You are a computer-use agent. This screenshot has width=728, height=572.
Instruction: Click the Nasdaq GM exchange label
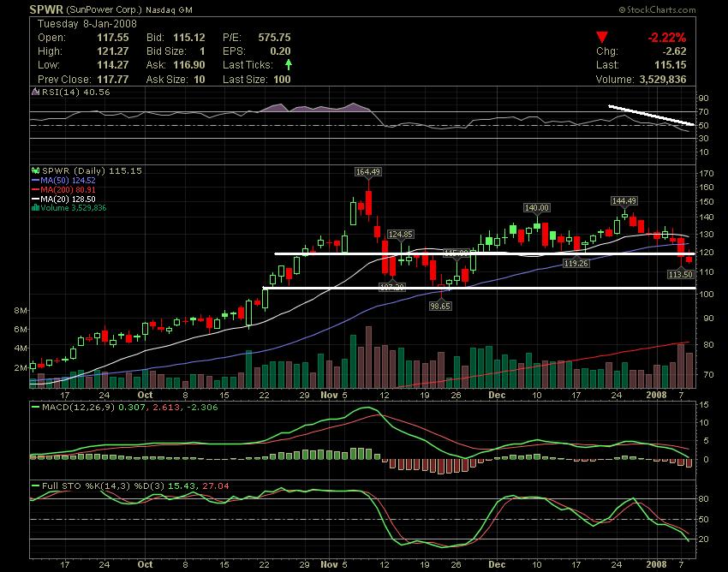(x=169, y=9)
